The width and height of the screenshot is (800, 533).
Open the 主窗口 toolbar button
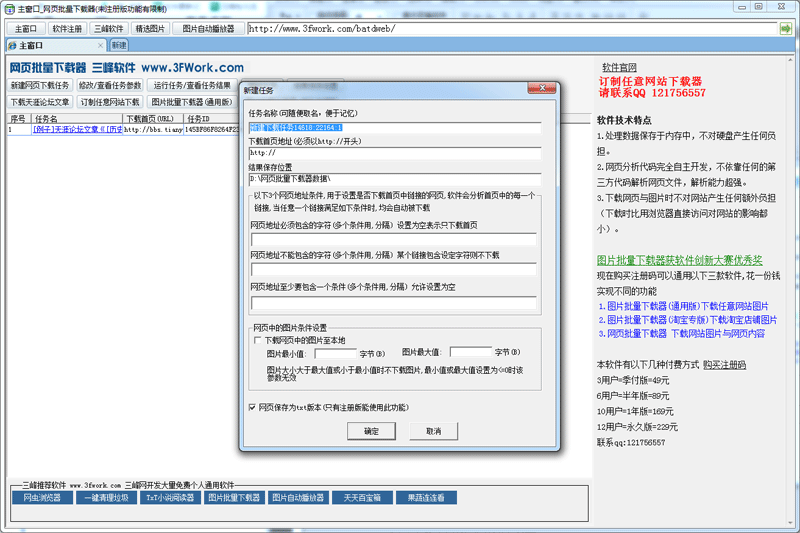(26, 29)
